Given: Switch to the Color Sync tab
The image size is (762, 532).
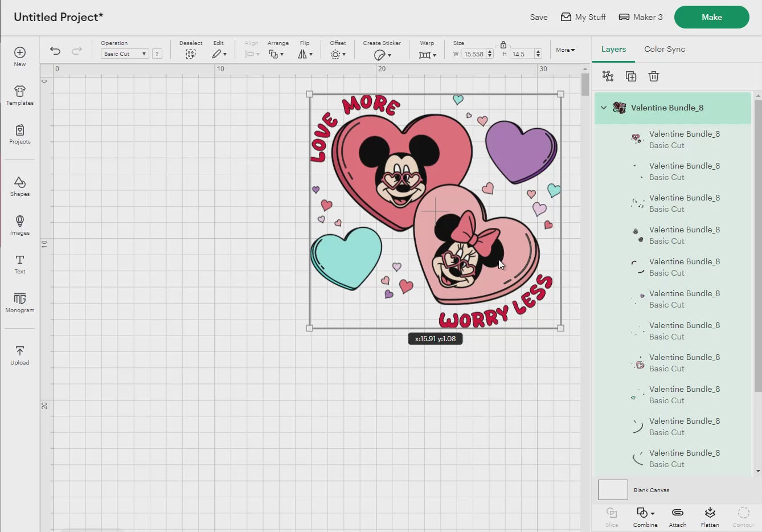Looking at the screenshot, I should pos(665,49).
